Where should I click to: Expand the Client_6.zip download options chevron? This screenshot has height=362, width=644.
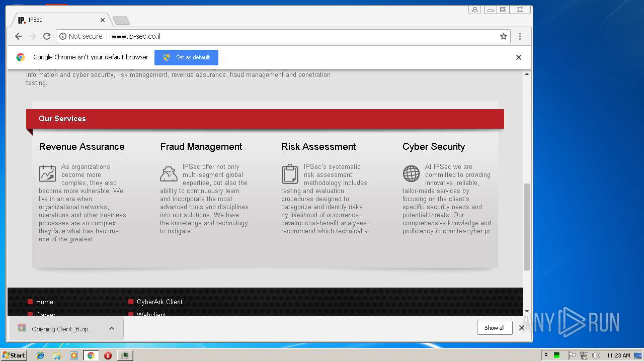pos(112,328)
